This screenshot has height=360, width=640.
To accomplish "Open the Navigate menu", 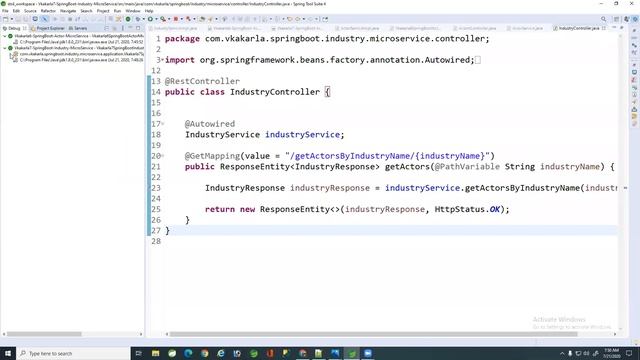I will click(68, 11).
